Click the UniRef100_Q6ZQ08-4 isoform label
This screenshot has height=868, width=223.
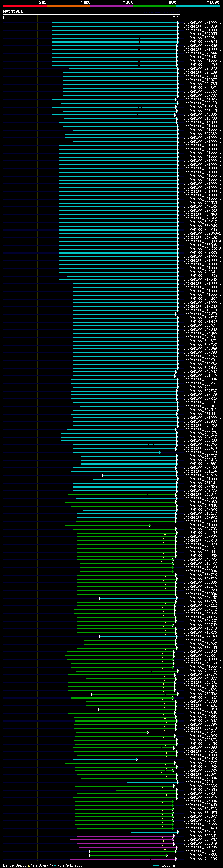point(202,241)
